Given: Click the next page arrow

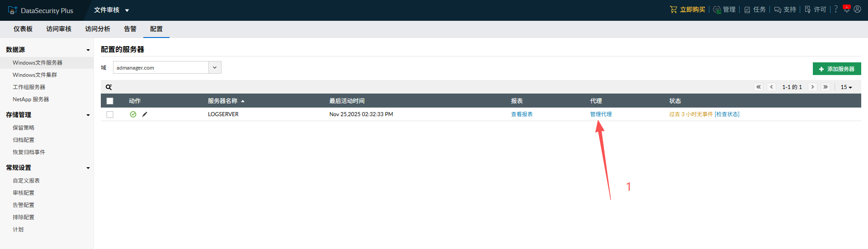Looking at the screenshot, I should [812, 87].
